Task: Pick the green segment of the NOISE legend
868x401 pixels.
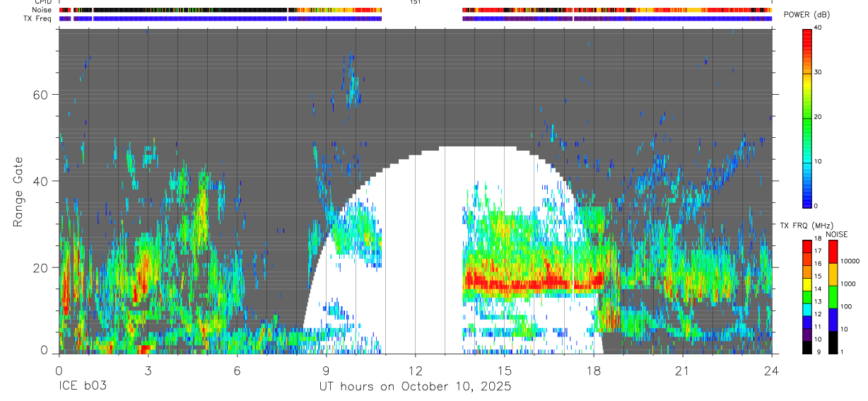Action: coord(833,296)
